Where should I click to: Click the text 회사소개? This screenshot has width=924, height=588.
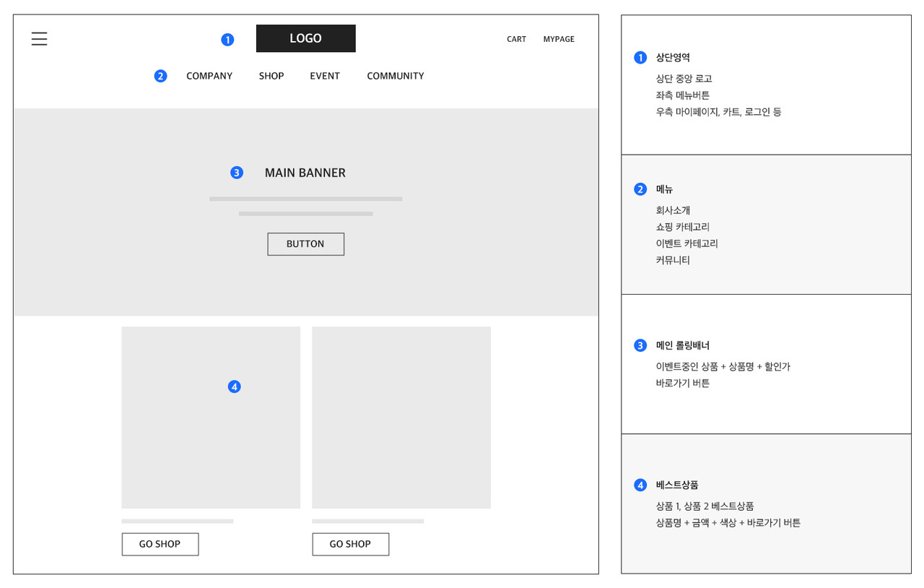pos(673,210)
